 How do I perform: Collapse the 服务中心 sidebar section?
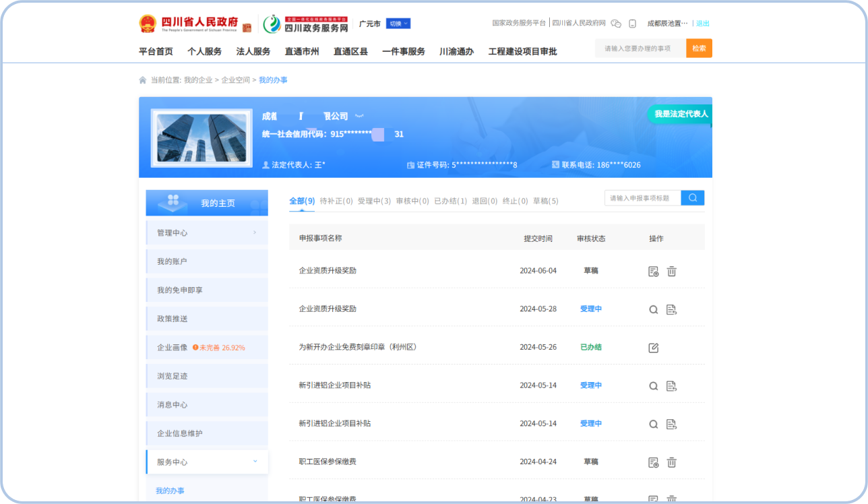click(255, 462)
